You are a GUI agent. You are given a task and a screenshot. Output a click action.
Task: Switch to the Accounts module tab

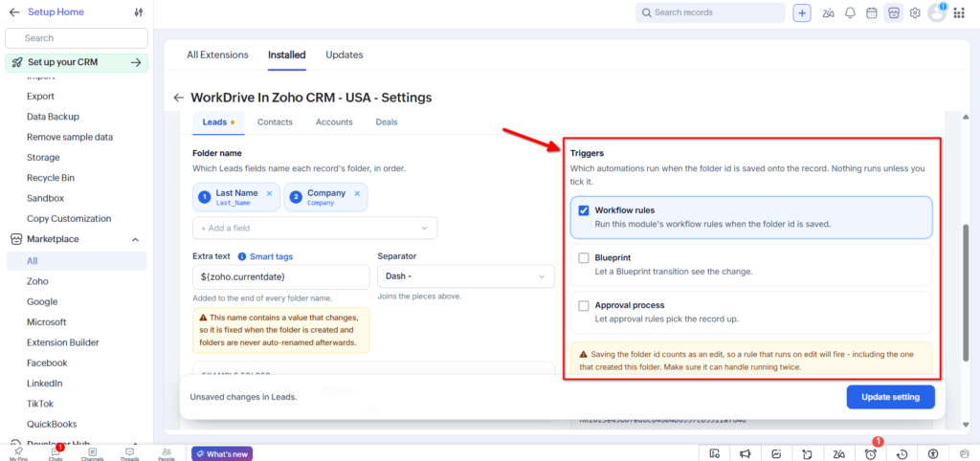(334, 122)
